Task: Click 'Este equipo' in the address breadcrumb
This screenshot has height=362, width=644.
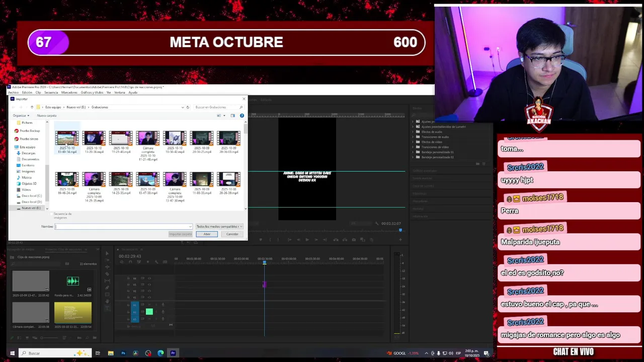Action: [x=53, y=107]
